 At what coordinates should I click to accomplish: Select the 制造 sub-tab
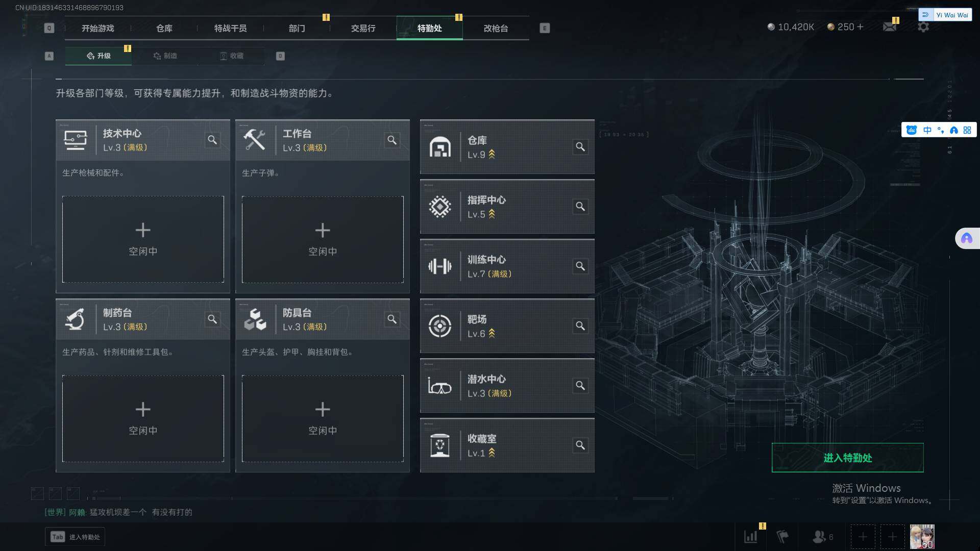coord(165,56)
